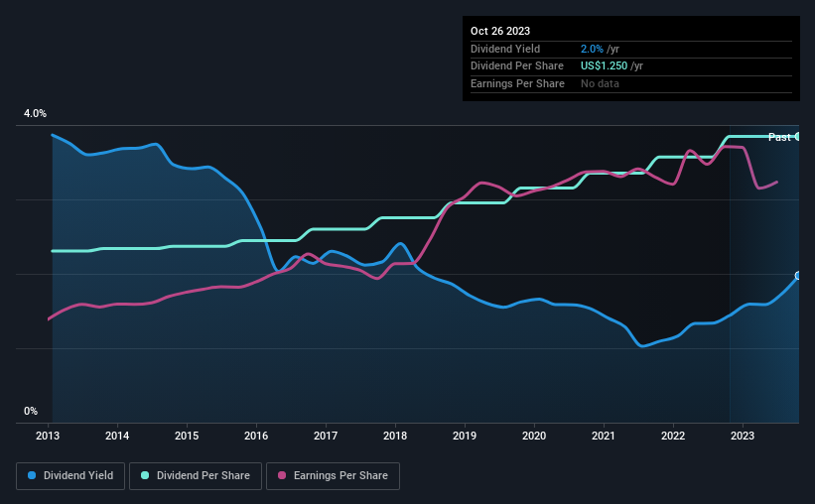The image size is (815, 504).
Task: Toggle the Earnings Per Share legend button
Action: click(333, 476)
